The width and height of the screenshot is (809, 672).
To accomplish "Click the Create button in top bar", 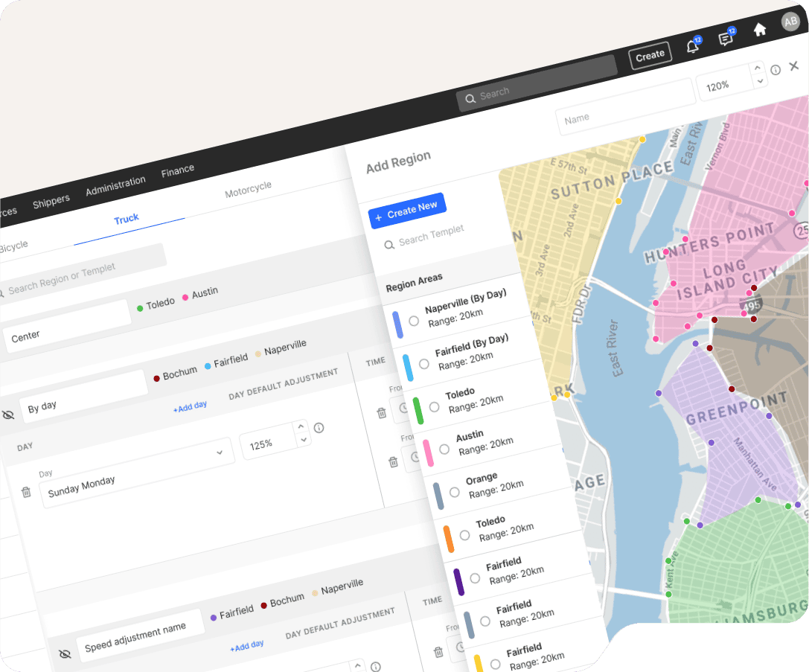I will click(x=650, y=55).
